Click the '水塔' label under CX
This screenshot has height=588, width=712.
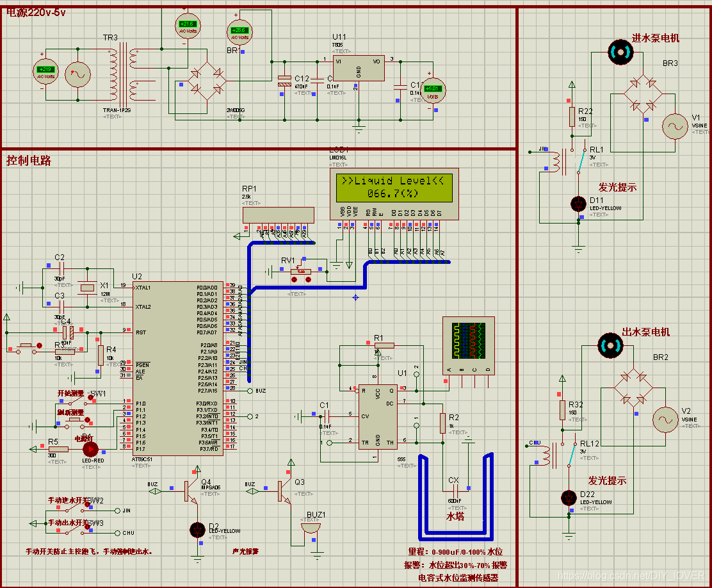pyautogui.click(x=455, y=516)
